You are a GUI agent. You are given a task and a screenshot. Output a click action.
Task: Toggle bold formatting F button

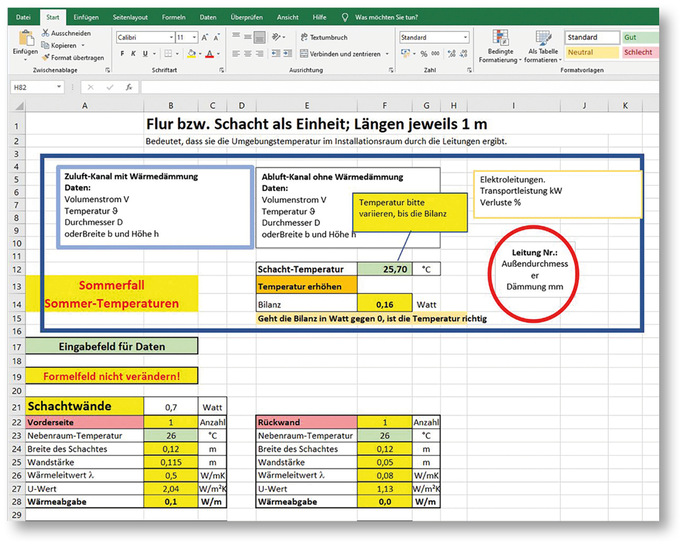point(120,53)
